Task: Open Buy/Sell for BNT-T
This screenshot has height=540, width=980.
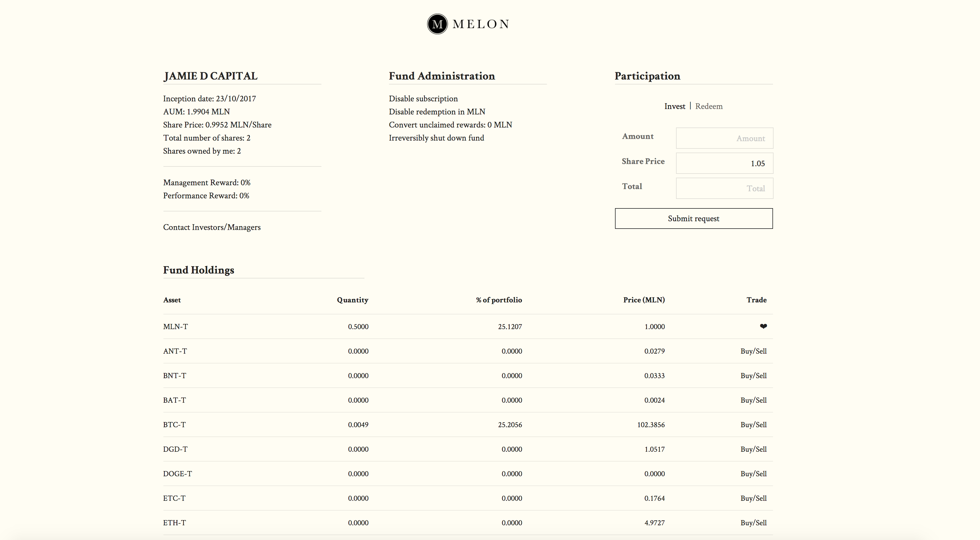Action: [x=753, y=376]
